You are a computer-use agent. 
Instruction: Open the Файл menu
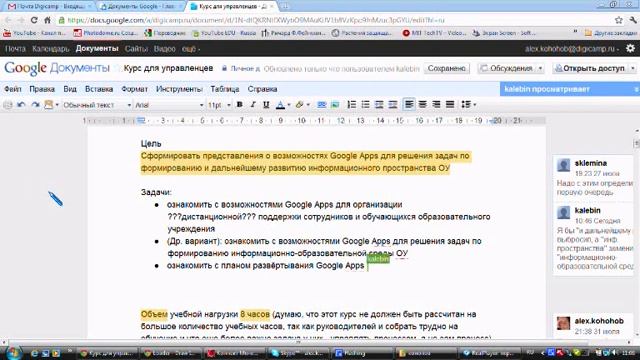[13, 89]
